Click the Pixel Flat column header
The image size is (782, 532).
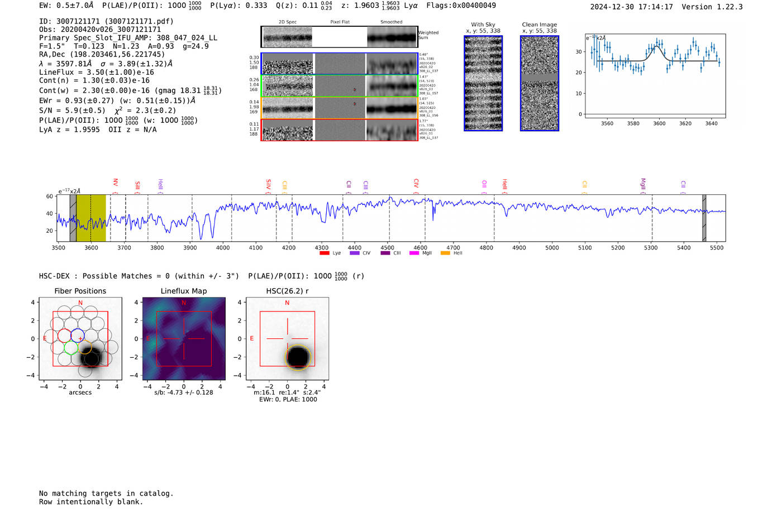coord(340,22)
